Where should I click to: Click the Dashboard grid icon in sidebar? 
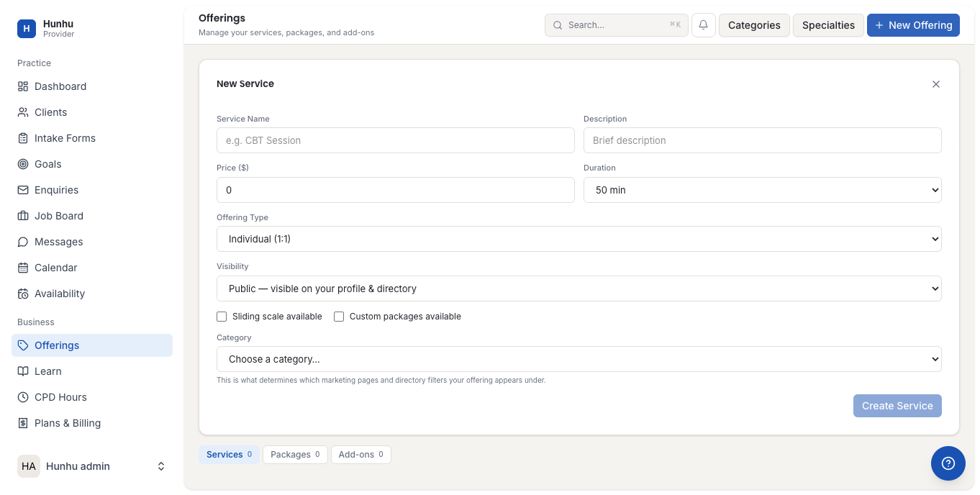[x=23, y=86]
